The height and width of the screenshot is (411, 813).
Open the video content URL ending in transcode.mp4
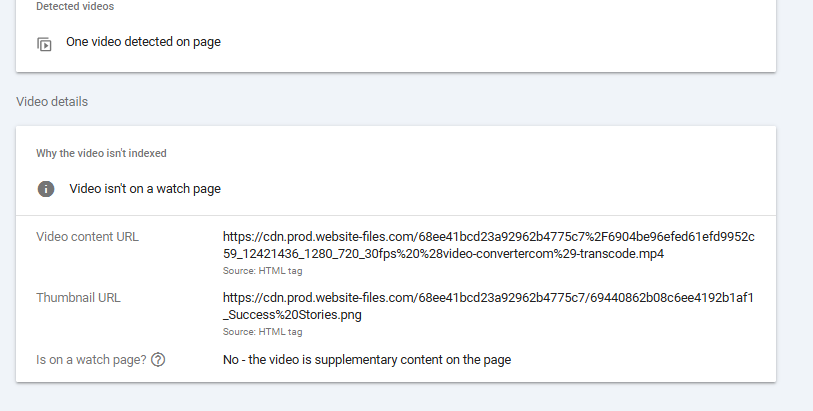(x=443, y=254)
